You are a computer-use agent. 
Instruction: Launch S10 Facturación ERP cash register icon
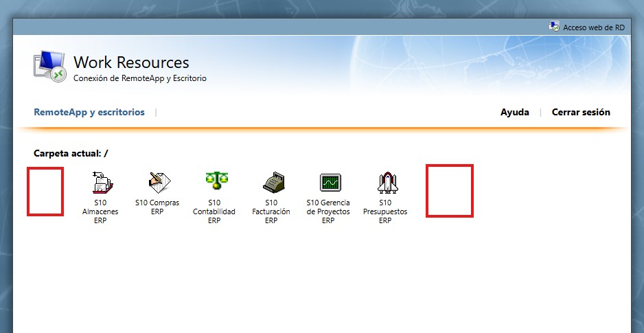273,183
